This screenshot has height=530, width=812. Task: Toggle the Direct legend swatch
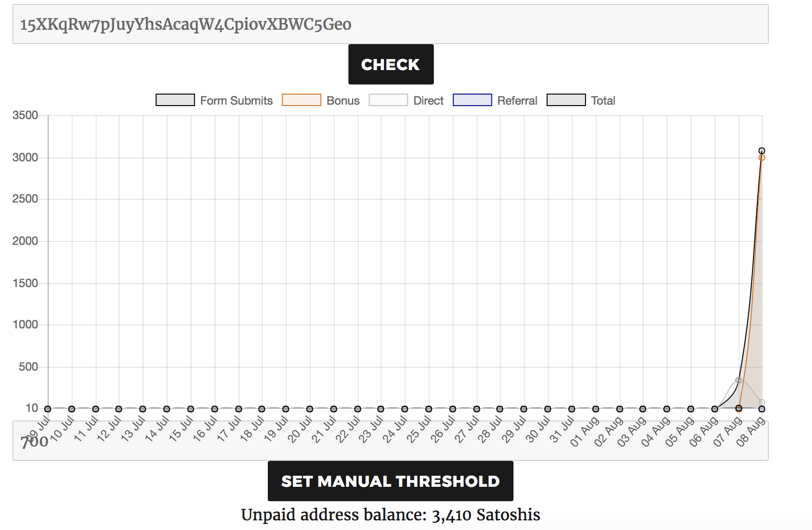pos(388,100)
